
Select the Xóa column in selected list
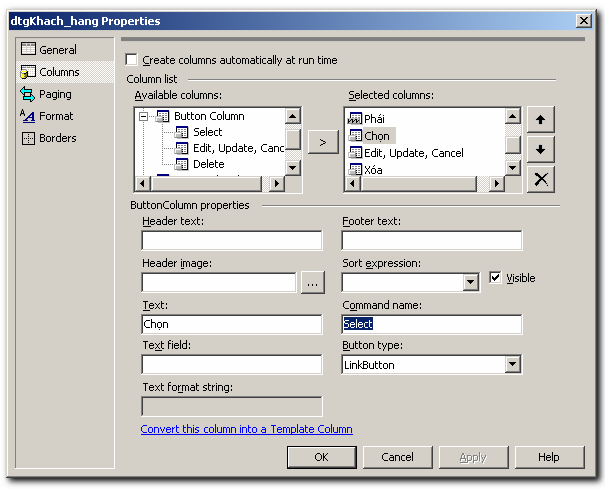(x=372, y=170)
